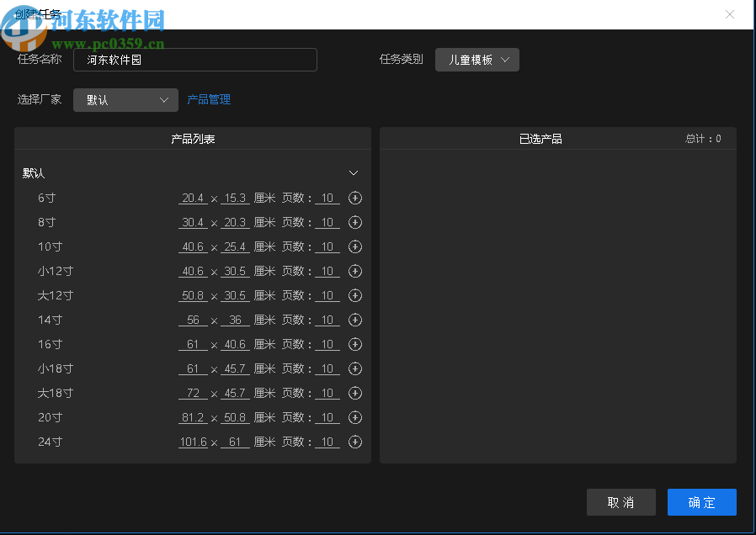Add the 16寸 size to selected products
The width and height of the screenshot is (756, 535).
354,344
